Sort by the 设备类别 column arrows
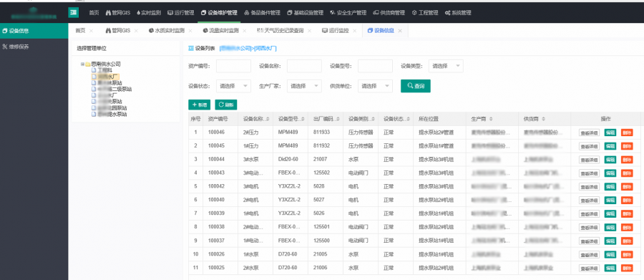644x280 pixels. (x=374, y=120)
